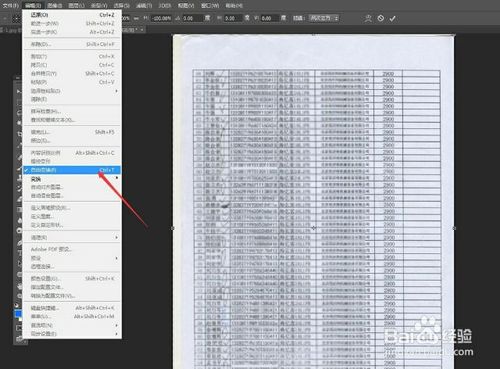Choose the Alt+Ctrl+Z step backward entry
Viewport: 500px width, 369px height.
tap(72, 32)
